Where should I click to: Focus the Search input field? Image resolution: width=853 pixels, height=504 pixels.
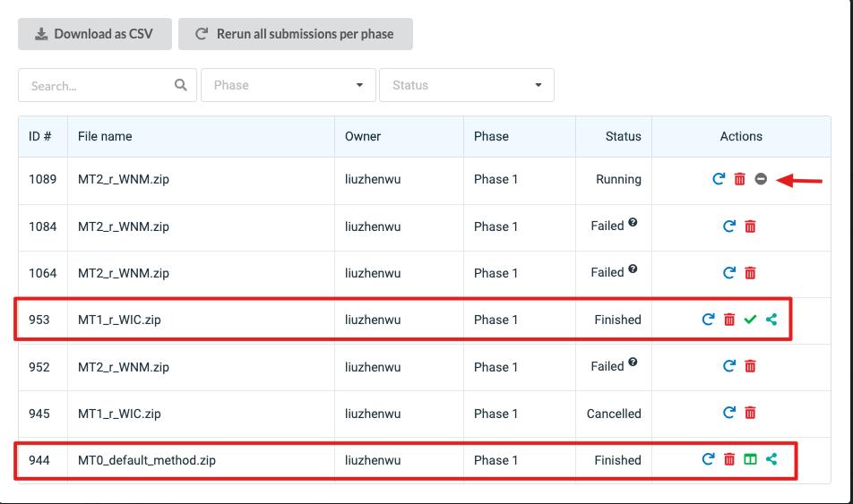click(x=99, y=86)
